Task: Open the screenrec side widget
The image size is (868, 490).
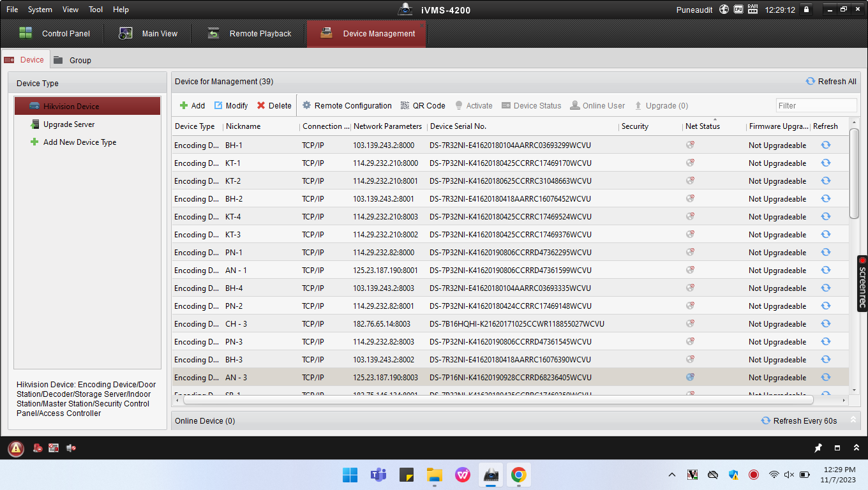Action: click(x=862, y=283)
